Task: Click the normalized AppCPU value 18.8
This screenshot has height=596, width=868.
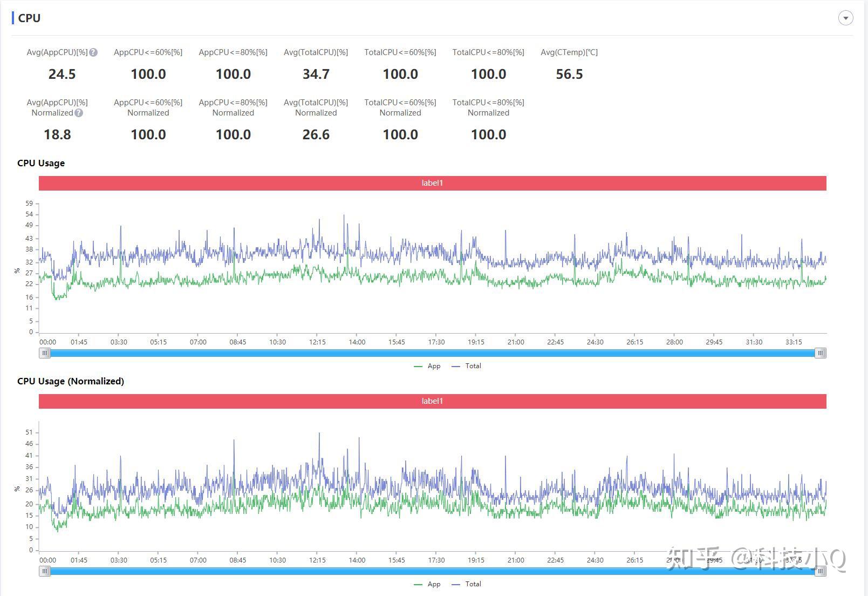Action: click(57, 134)
